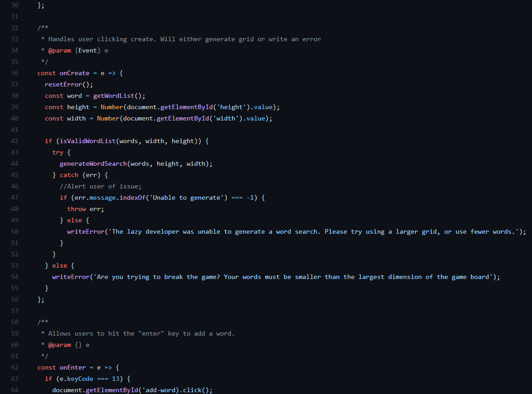The width and height of the screenshot is (532, 394).
Task: Click line number 36 in the gutter
Action: [x=14, y=73]
